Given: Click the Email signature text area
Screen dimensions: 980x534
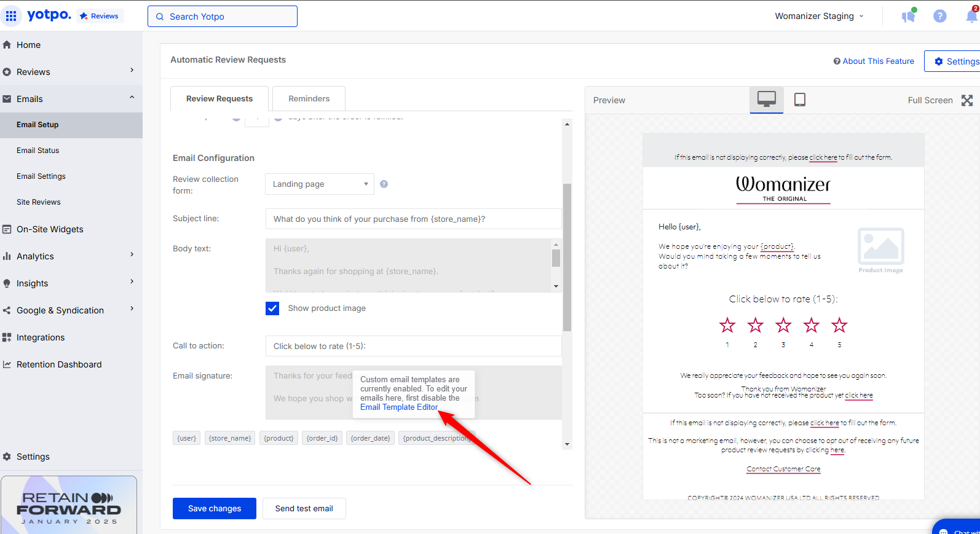Looking at the screenshot, I should tap(414, 393).
